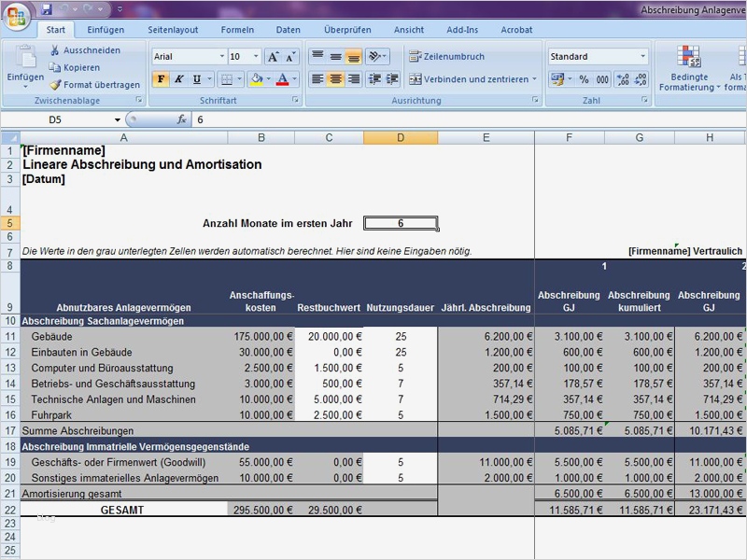Click the insert function fx icon
Viewport: 747px width, 560px height.
pos(182,120)
